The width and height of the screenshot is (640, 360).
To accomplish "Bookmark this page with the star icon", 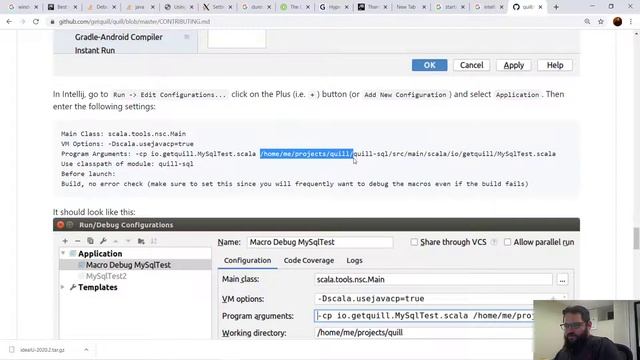I will (601, 22).
